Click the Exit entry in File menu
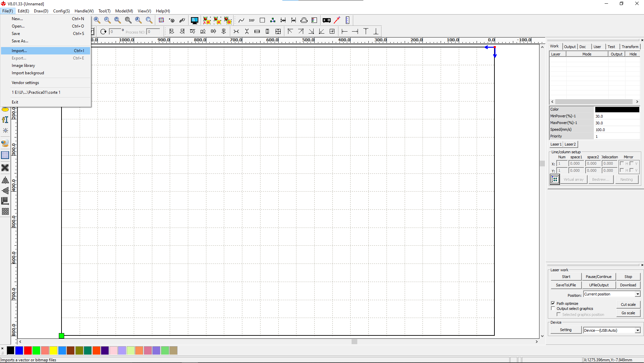The width and height of the screenshot is (644, 363). 45,102
